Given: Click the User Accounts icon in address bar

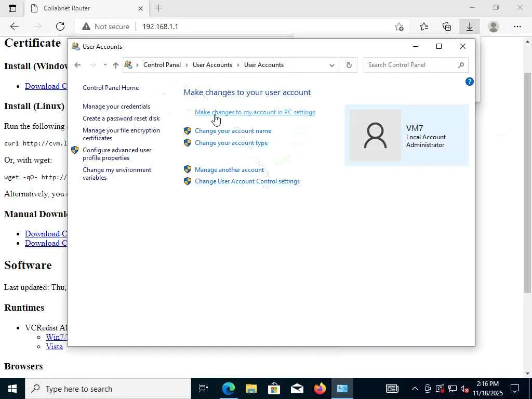Looking at the screenshot, I should coord(128,64).
